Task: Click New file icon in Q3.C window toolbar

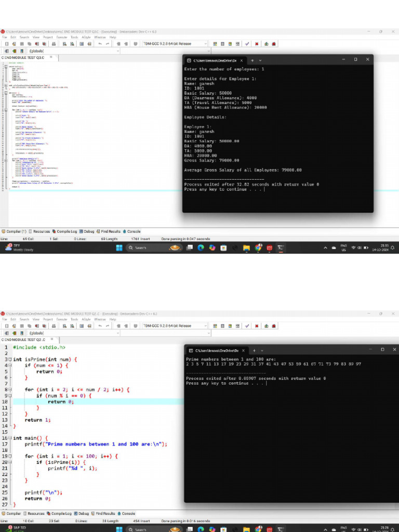Action: [x=7, y=44]
